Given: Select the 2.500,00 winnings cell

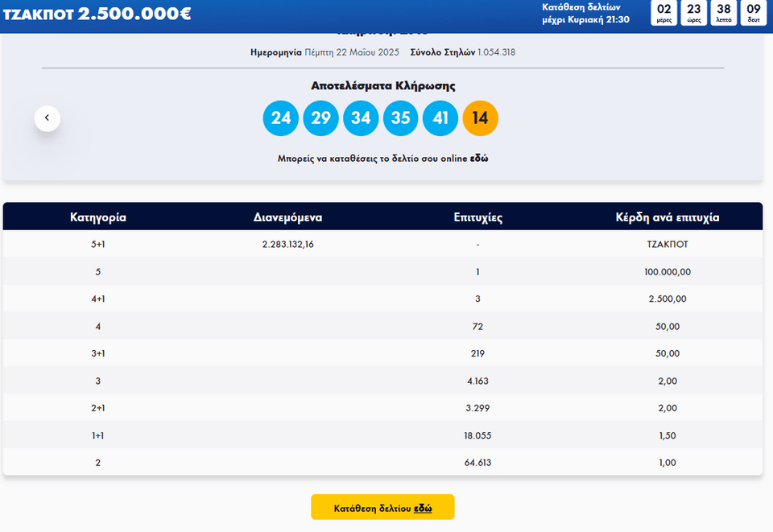Looking at the screenshot, I should (x=668, y=299).
